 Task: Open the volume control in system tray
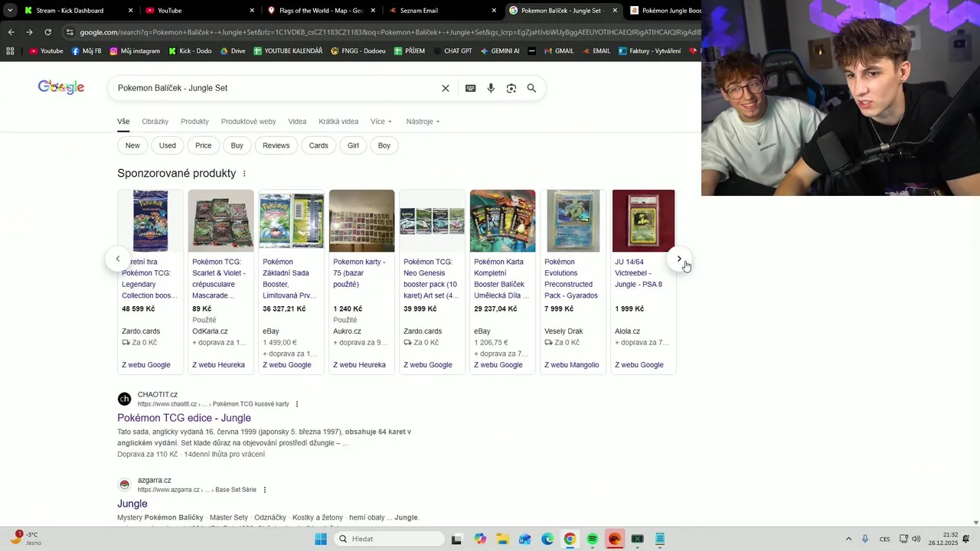[916, 539]
